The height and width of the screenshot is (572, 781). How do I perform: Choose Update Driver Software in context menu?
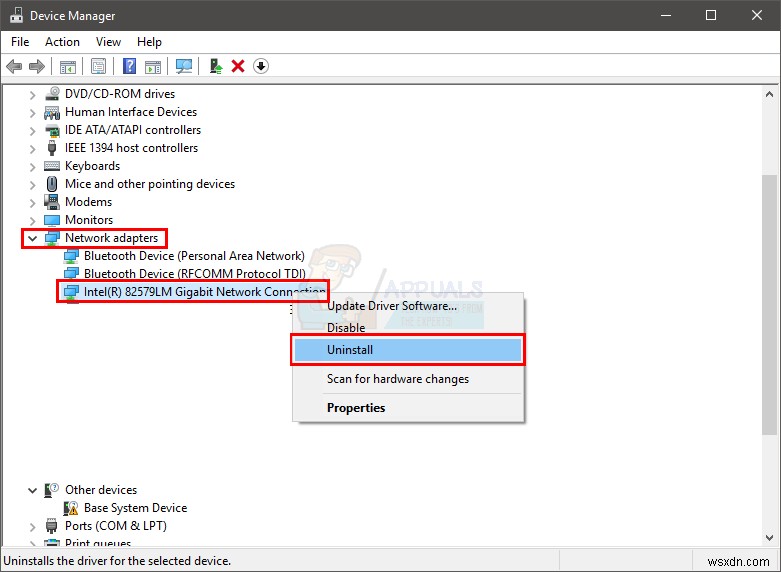(408, 306)
